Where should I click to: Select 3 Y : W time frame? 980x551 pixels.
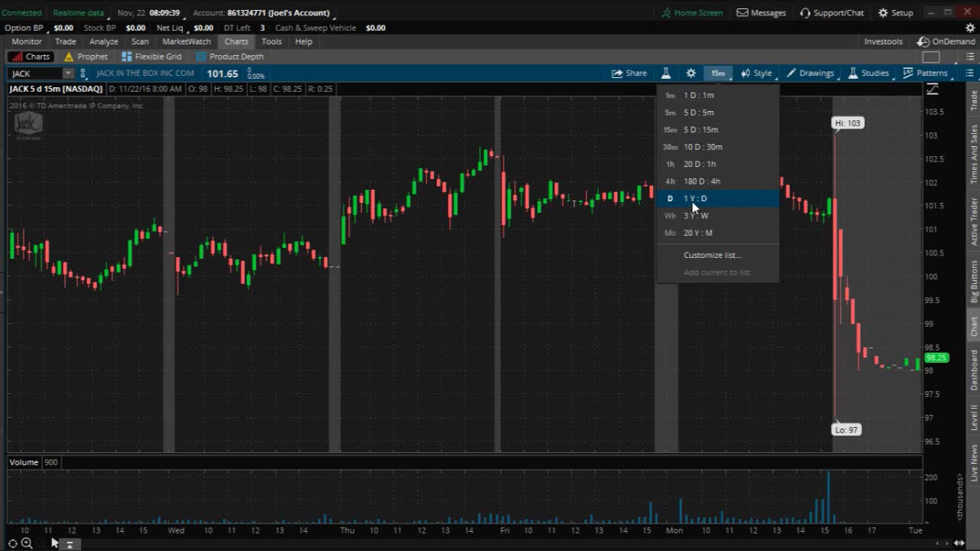pos(717,216)
